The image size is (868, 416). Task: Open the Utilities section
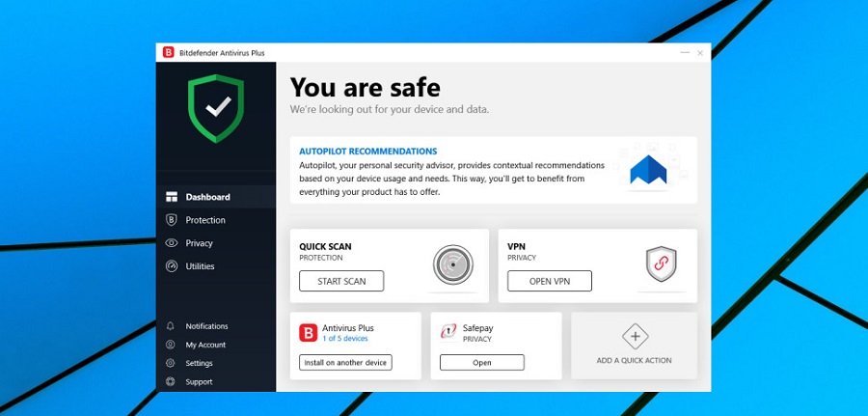(216, 265)
